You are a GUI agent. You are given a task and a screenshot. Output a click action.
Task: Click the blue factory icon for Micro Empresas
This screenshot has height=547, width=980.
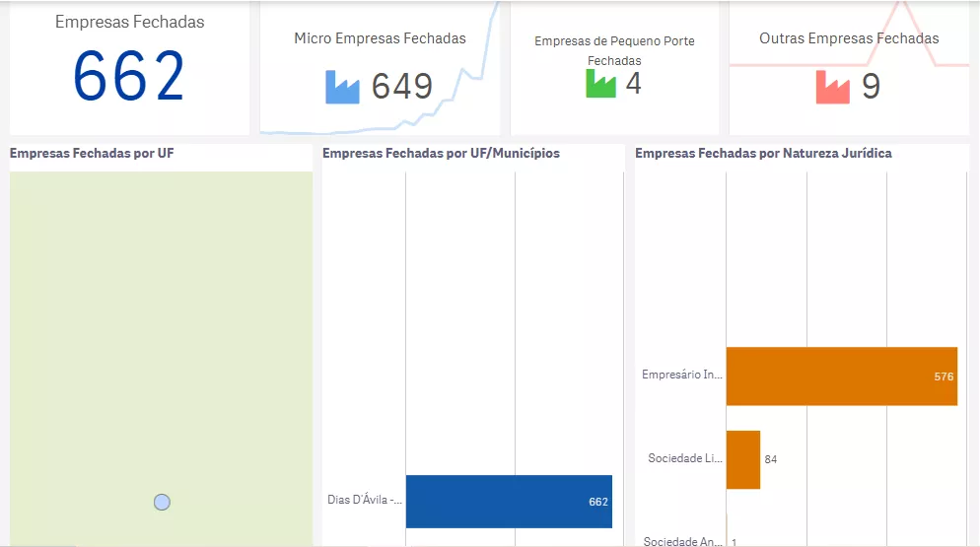[342, 87]
